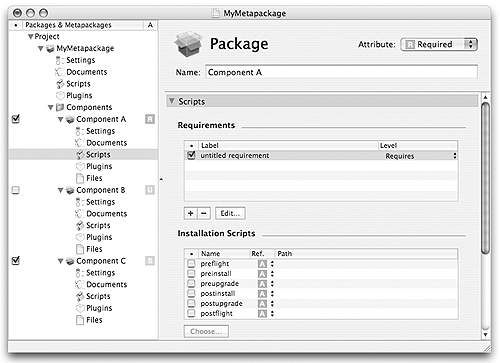Image resolution: width=500 pixels, height=363 pixels.
Task: Open the Attribute Required dropdown
Action: tap(439, 44)
